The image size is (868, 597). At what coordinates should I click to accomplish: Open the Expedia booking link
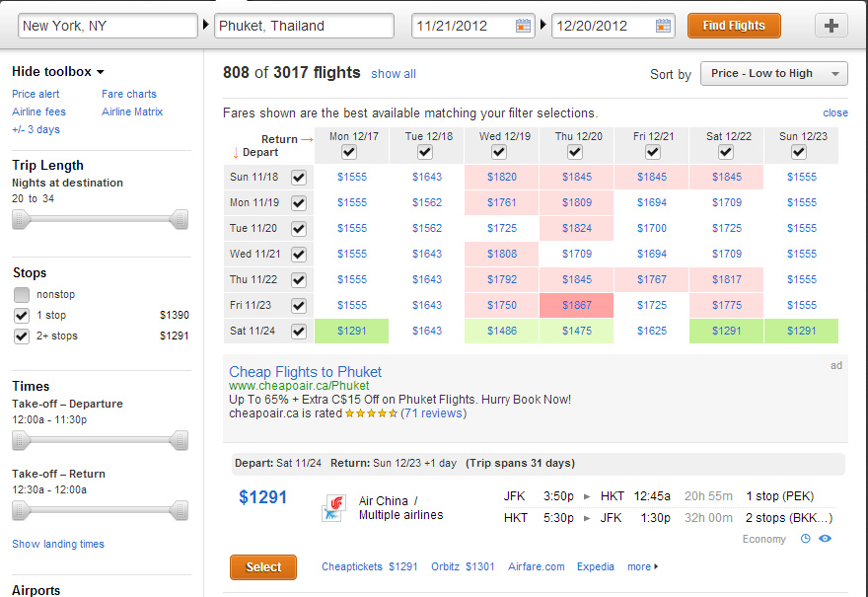click(595, 566)
